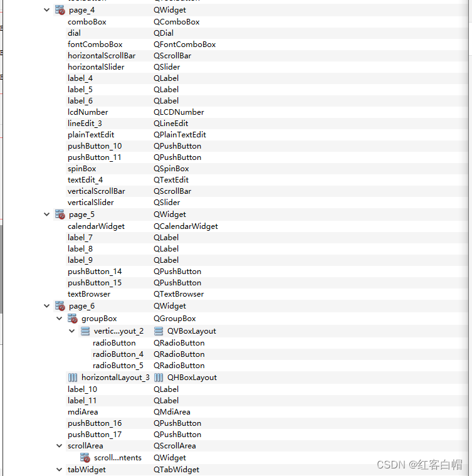Select the textBrowser object
Screen dimensions: 472x476
[89, 294]
